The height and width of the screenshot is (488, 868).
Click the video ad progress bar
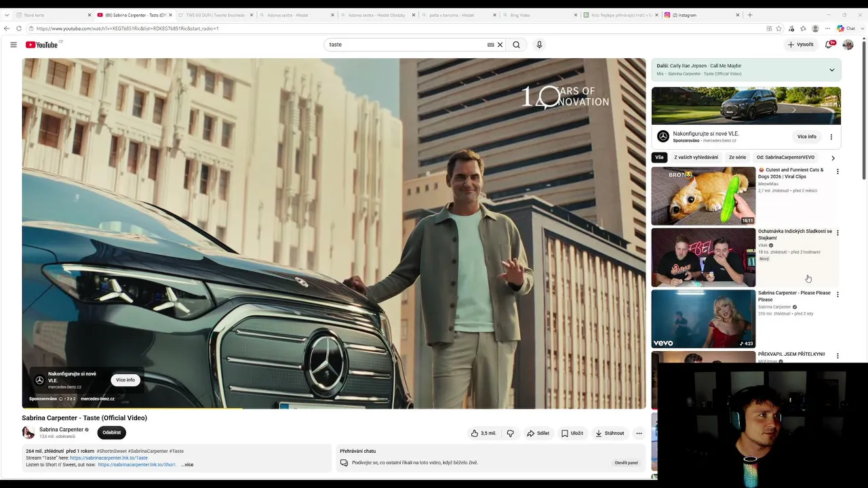pos(334,408)
